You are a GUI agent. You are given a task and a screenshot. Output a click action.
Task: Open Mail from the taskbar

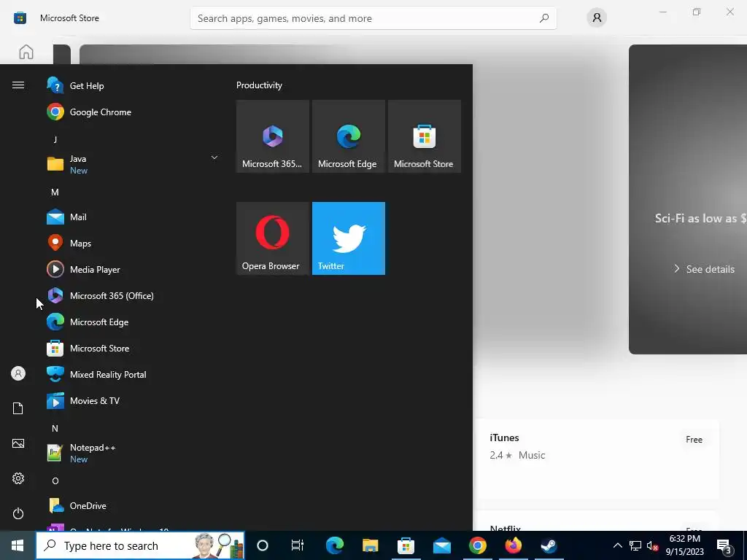[x=441, y=545]
